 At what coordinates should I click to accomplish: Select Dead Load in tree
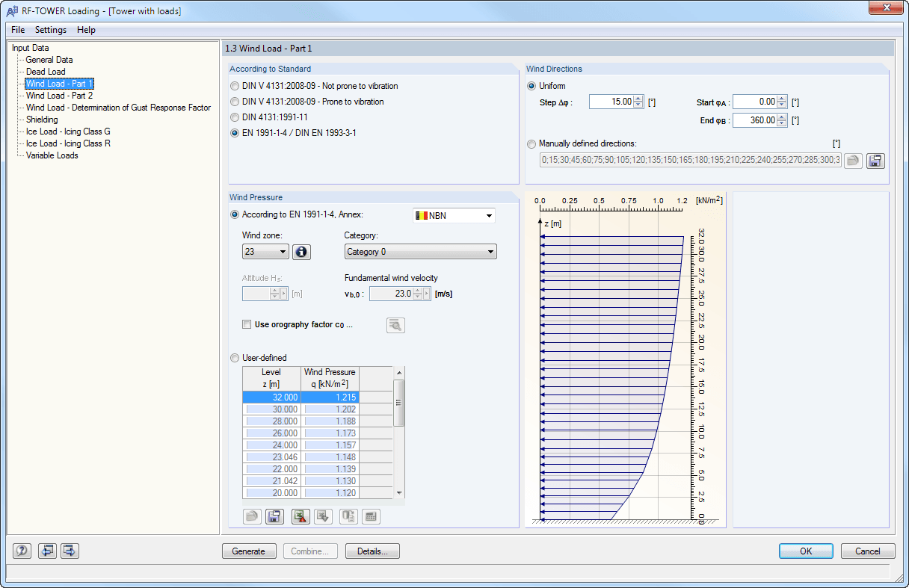46,72
